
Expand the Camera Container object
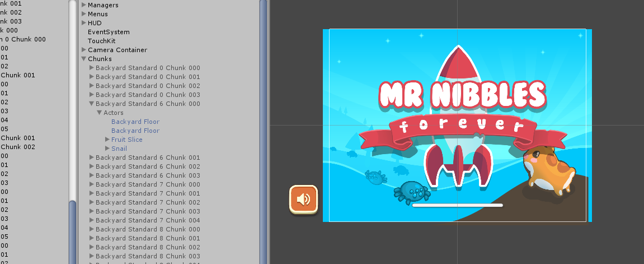[84, 50]
